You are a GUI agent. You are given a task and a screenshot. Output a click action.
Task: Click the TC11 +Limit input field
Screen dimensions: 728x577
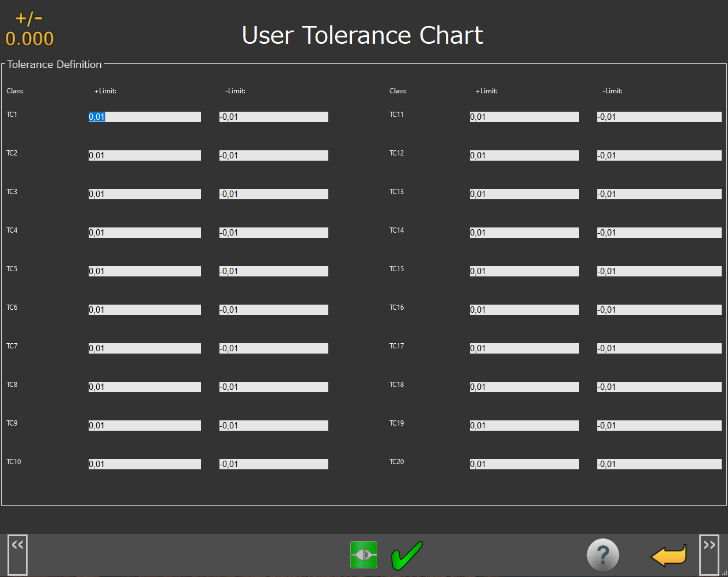[x=524, y=117]
